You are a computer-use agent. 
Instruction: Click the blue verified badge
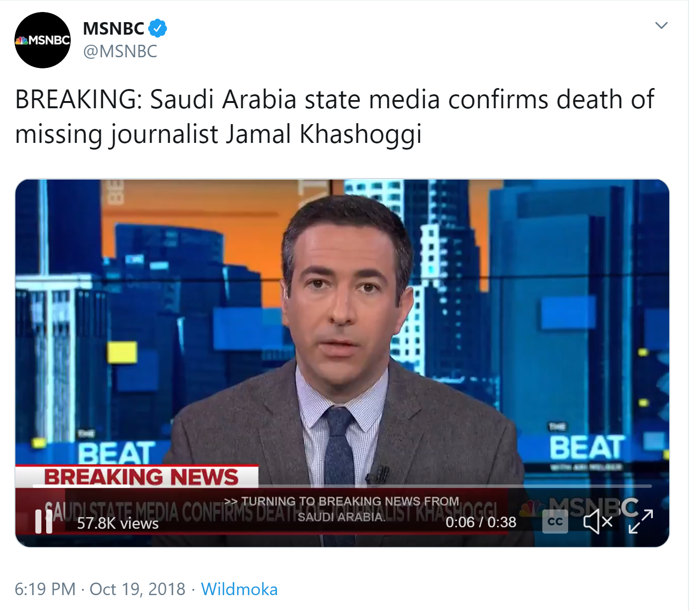[157, 28]
